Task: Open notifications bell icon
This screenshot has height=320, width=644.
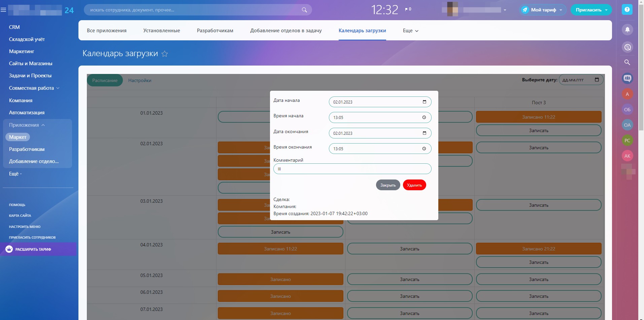Action: 627,30
